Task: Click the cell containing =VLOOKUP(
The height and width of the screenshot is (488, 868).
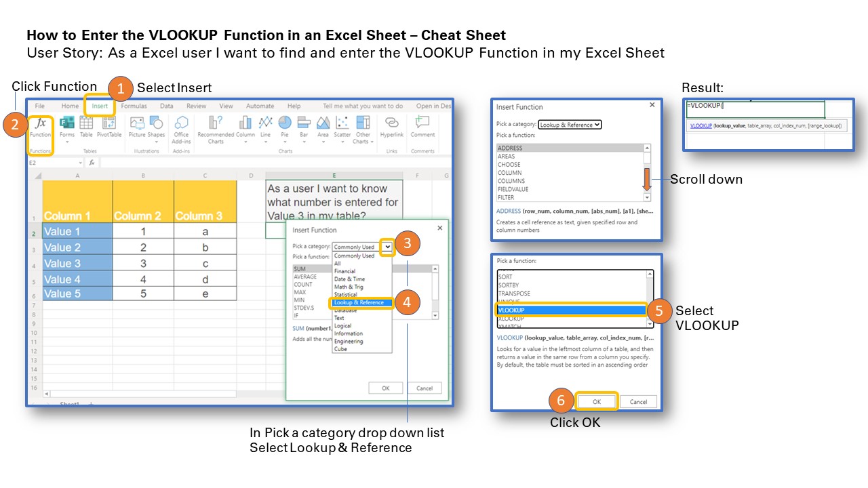Action: pos(755,109)
